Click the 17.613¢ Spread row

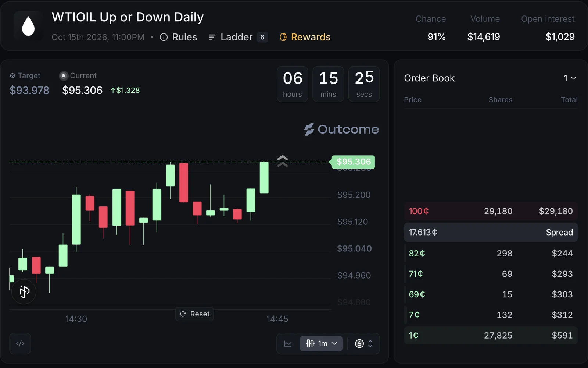(491, 232)
